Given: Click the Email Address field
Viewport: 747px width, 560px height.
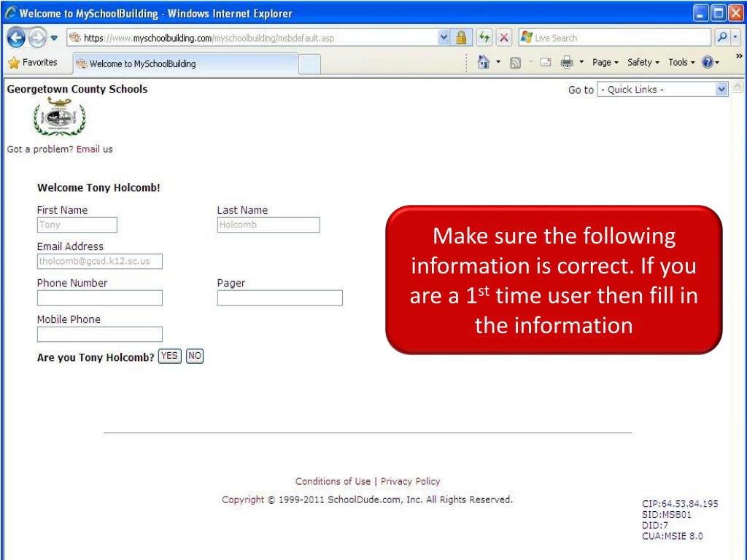Looking at the screenshot, I should point(99,261).
